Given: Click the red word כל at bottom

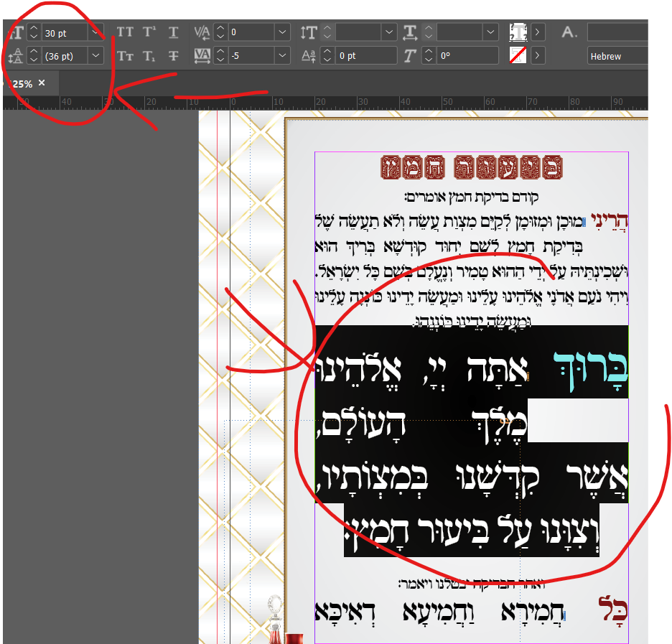Looking at the screenshot, I should pos(613,610).
